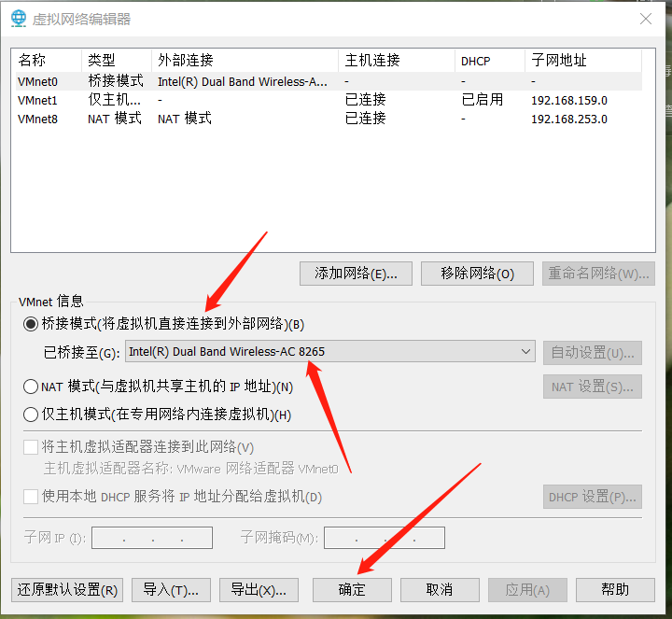Screen dimensions: 672x619
Task: Select the VMnet1 row
Action: 329,100
